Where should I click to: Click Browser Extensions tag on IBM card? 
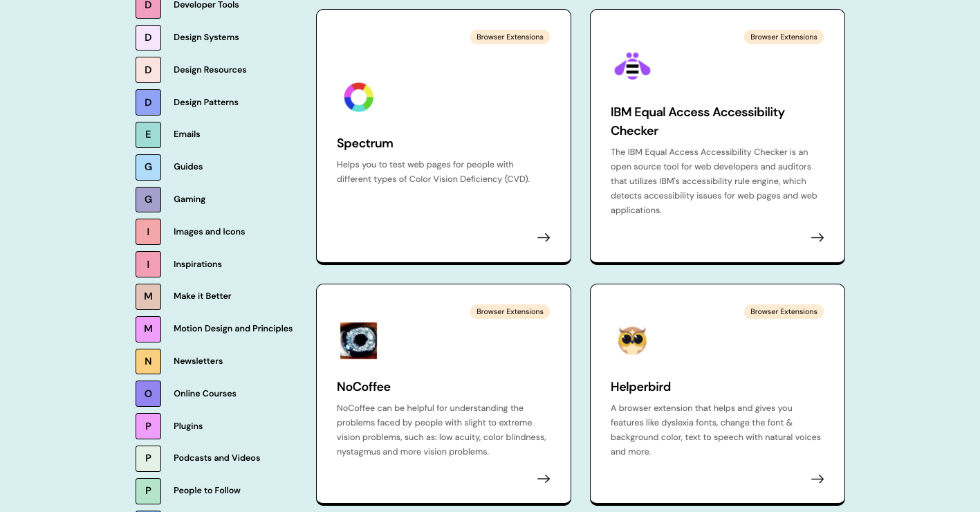784,37
